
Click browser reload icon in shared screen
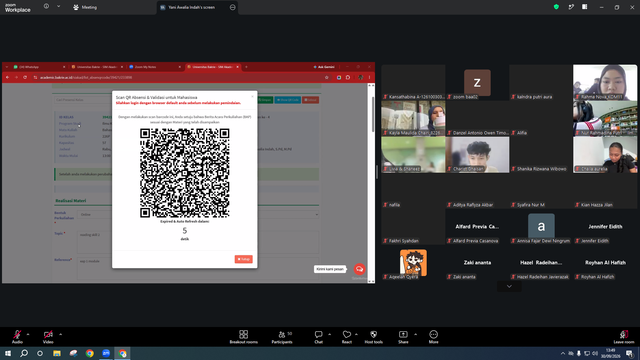pyautogui.click(x=25, y=77)
